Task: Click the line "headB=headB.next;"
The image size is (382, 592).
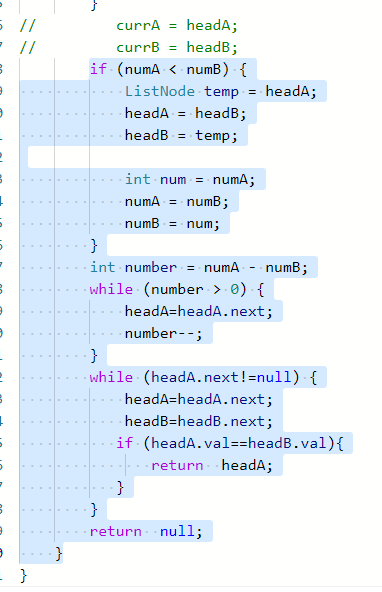Action: coord(199,421)
